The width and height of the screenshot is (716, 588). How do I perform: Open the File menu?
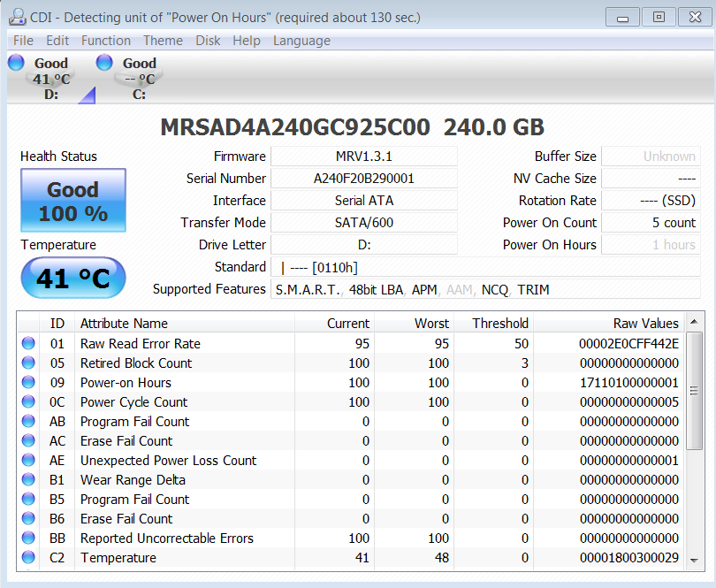click(23, 41)
